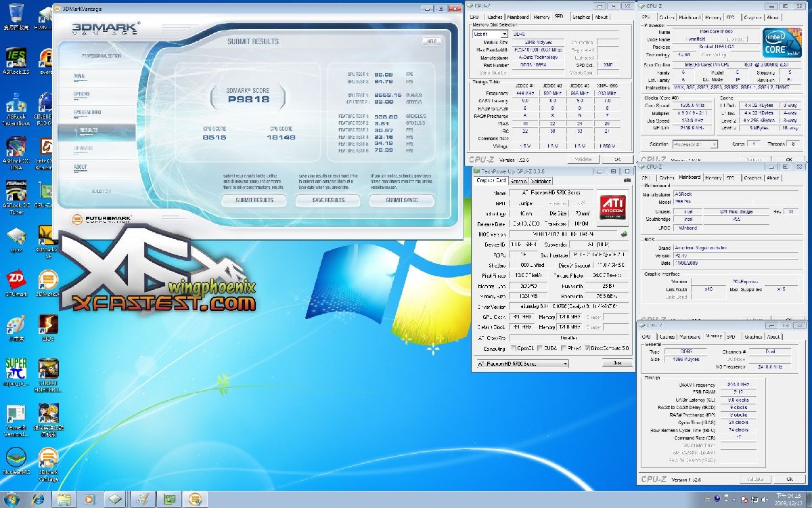Click the SUBMIT RESULTS button

point(254,200)
